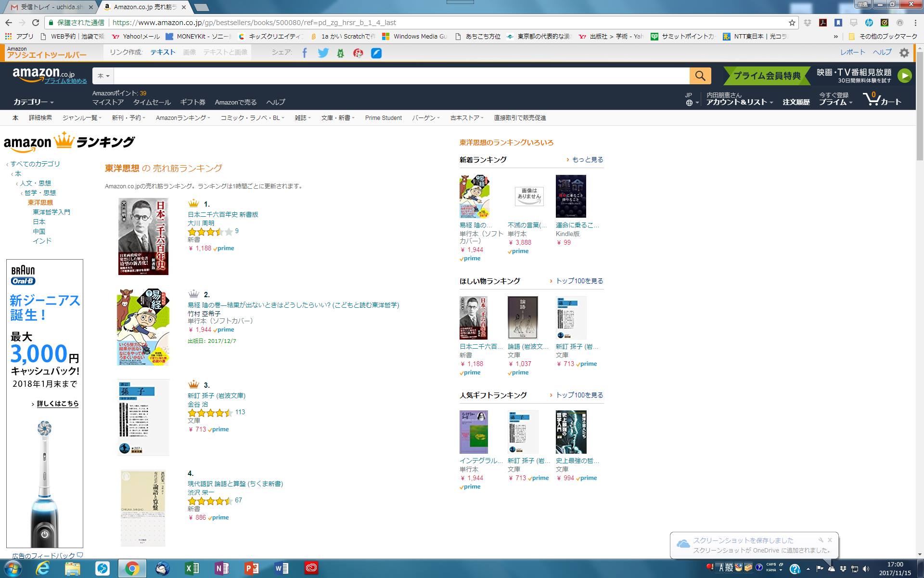Share via Facebook icon in Associate toolbar

305,53
